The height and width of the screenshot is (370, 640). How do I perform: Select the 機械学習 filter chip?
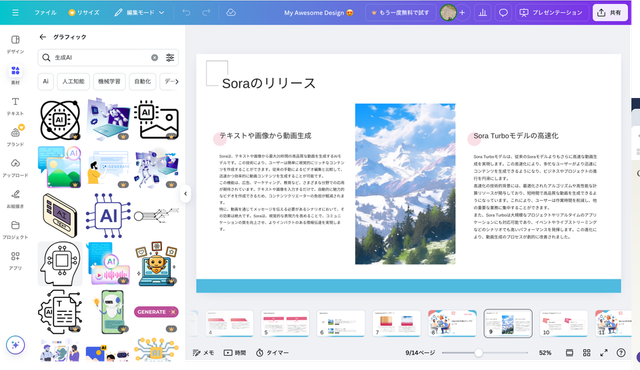point(109,81)
